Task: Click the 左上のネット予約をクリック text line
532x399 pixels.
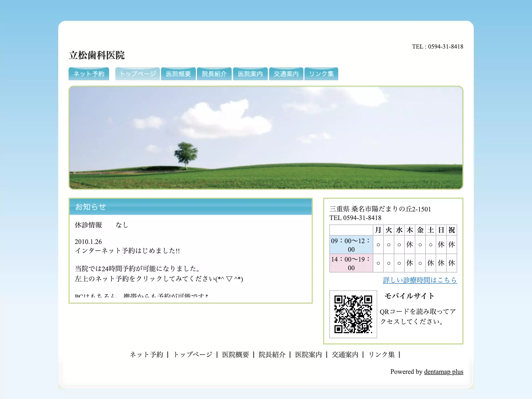Action: click(159, 279)
